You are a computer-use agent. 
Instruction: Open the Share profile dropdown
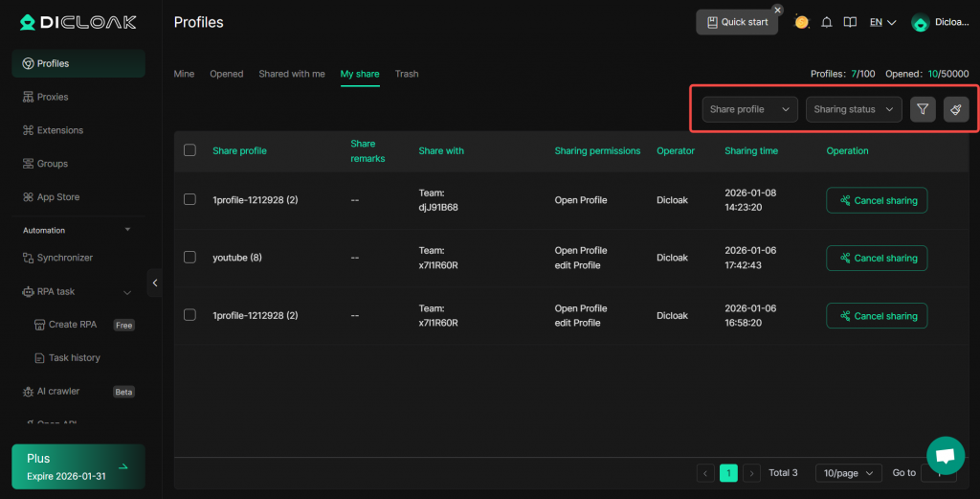point(750,109)
